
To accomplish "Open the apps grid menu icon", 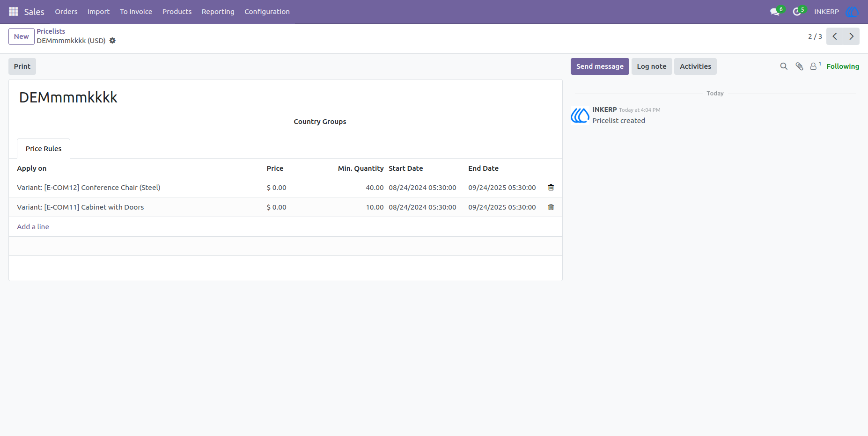I will 14,12.
